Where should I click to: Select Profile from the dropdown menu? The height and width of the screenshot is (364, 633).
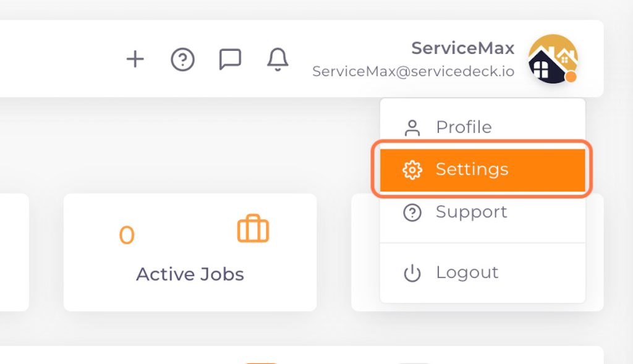(464, 127)
